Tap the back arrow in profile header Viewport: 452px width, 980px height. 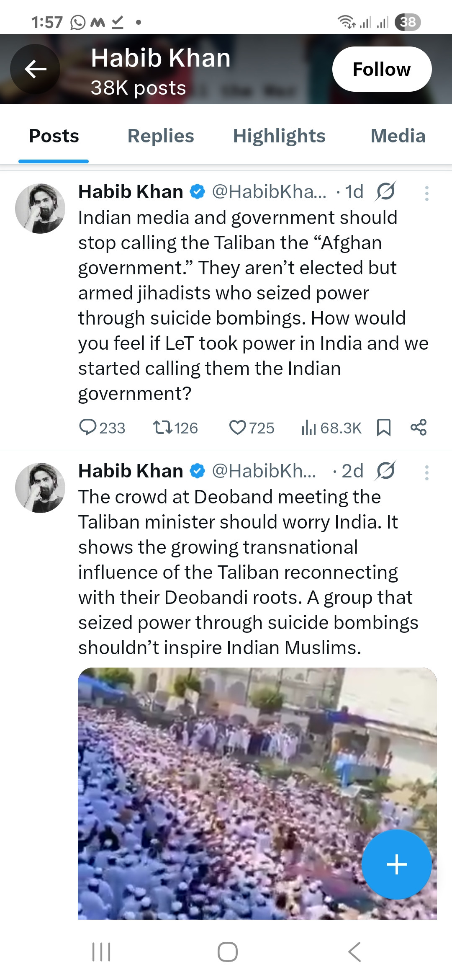click(x=35, y=69)
